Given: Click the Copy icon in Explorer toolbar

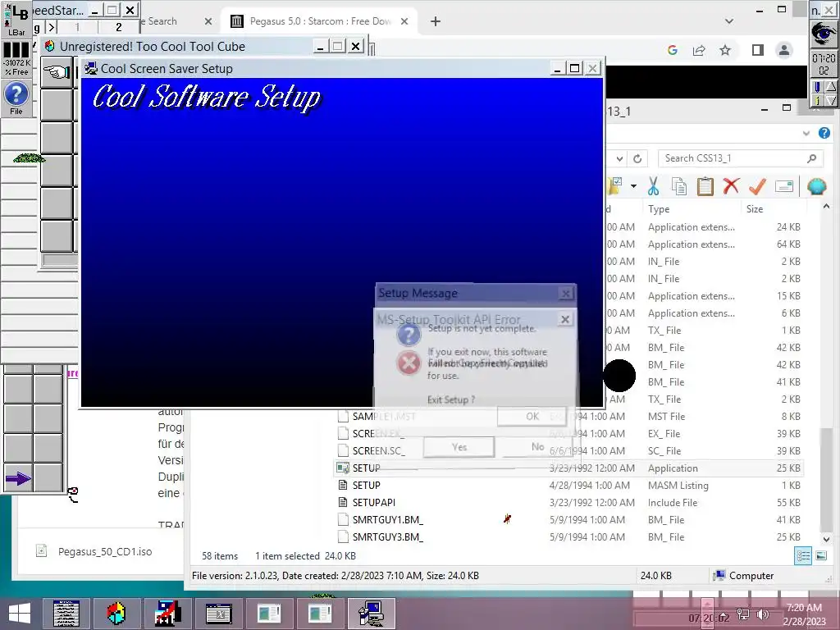Looking at the screenshot, I should click(678, 186).
